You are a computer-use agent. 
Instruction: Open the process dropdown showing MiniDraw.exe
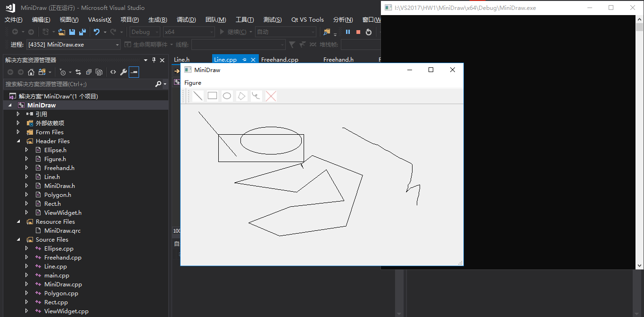tap(74, 45)
